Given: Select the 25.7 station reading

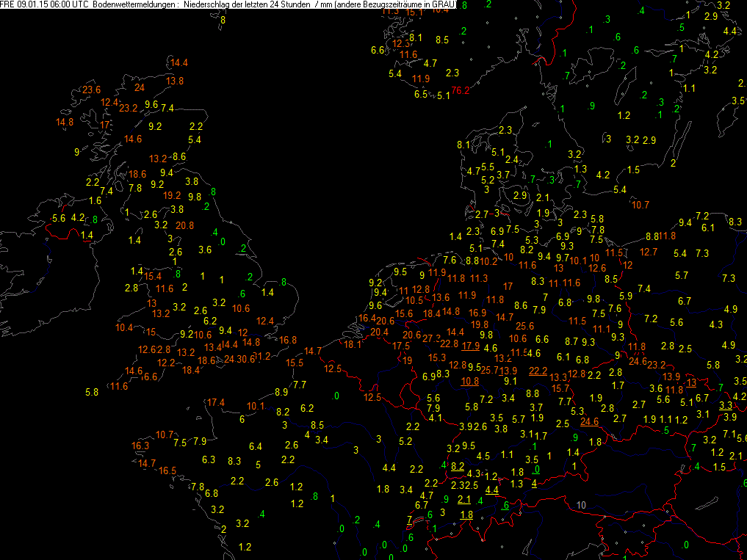Looking at the screenshot, I should tap(489, 370).
